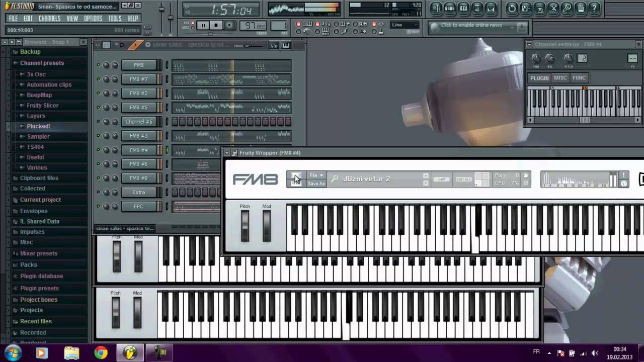
Task: Open the EDIT menu
Action: tap(28, 19)
